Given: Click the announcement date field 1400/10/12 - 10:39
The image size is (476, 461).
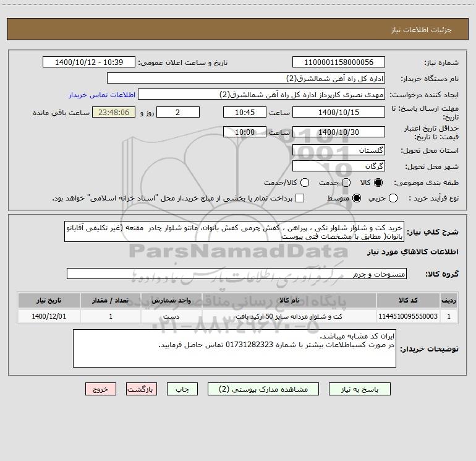Looking at the screenshot, I should click(x=89, y=62).
